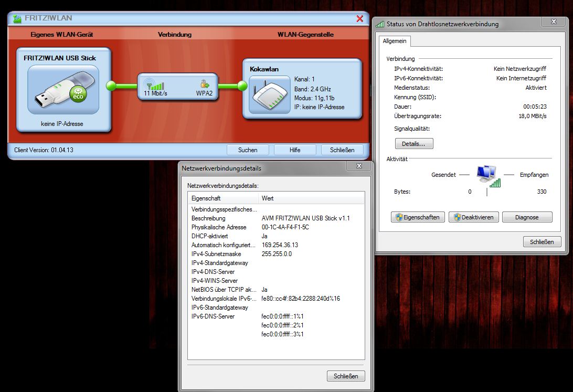Click the Kennung (SSID) label
Viewport: 573px width, 392px height.
(x=415, y=97)
